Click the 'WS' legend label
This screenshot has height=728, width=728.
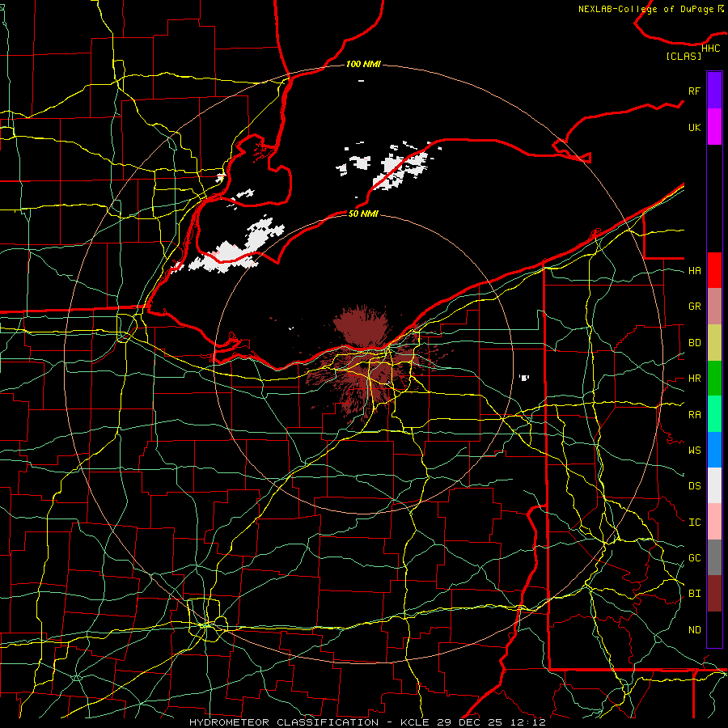(694, 451)
